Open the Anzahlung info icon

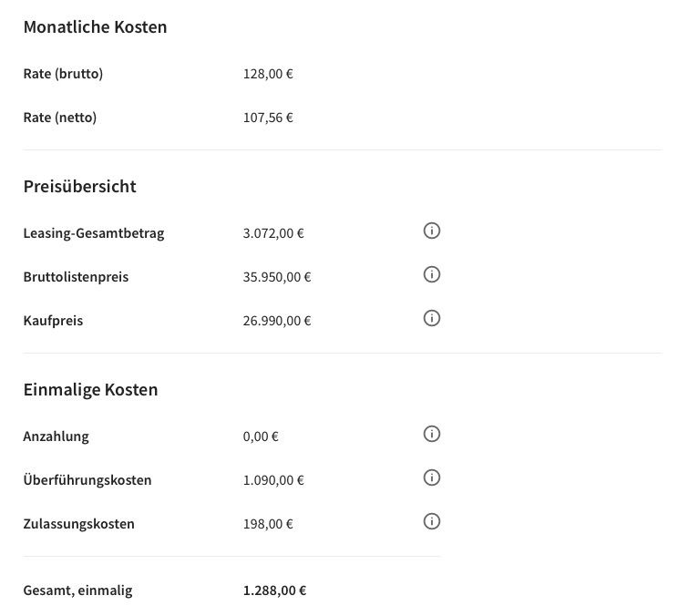click(x=432, y=434)
